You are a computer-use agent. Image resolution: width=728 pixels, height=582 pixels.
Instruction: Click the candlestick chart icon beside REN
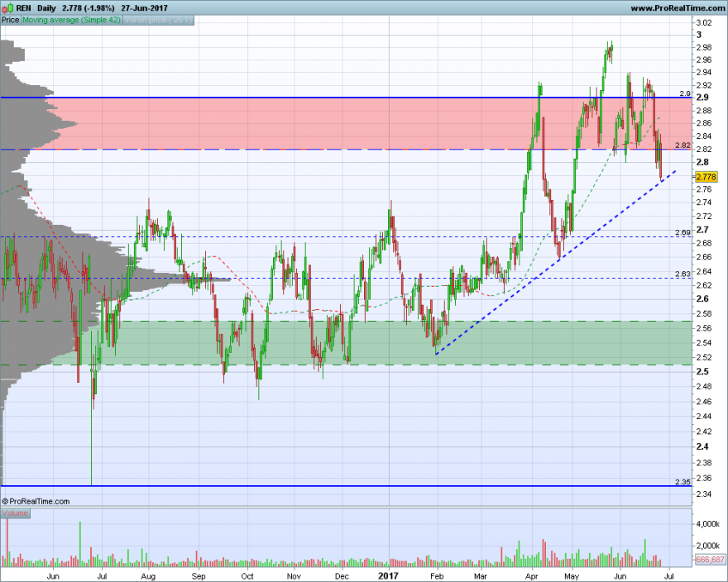point(7,8)
